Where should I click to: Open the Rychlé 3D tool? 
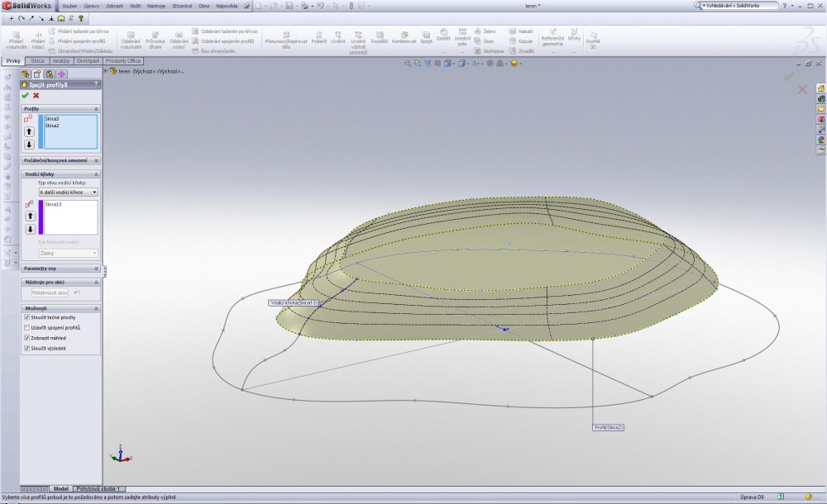(593, 40)
